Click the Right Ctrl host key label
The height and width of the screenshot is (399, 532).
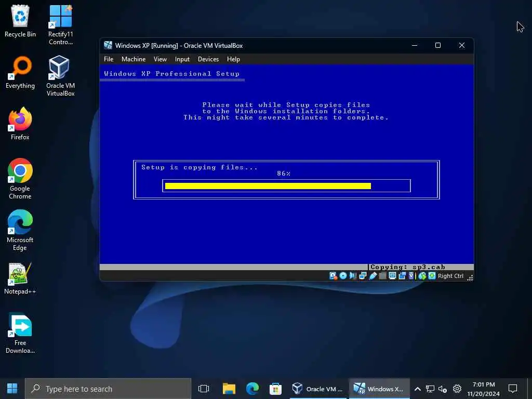click(450, 276)
